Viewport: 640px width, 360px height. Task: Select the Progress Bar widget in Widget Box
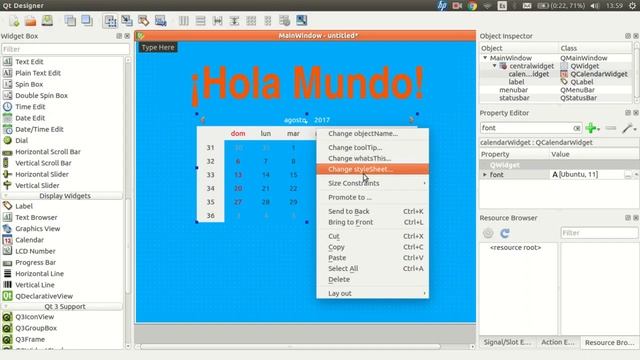tap(36, 262)
